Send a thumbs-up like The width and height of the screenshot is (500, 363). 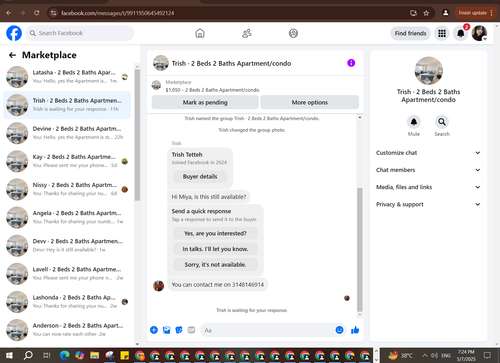click(x=355, y=330)
